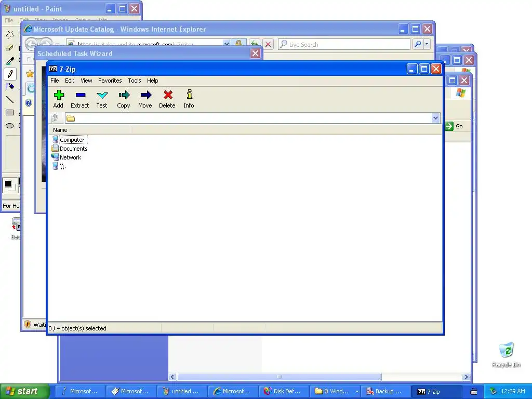Open the Help menu in 7-Zip
Screen dimensions: 532x399
point(152,81)
